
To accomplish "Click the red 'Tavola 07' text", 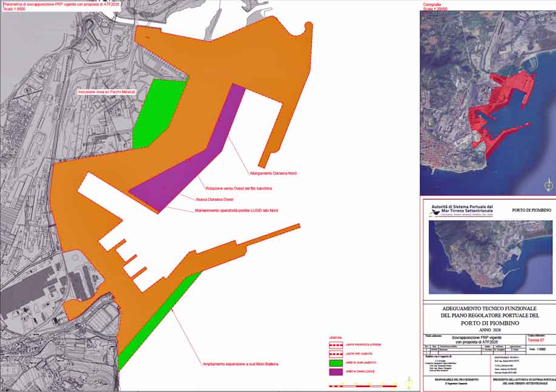I will coord(535,340).
